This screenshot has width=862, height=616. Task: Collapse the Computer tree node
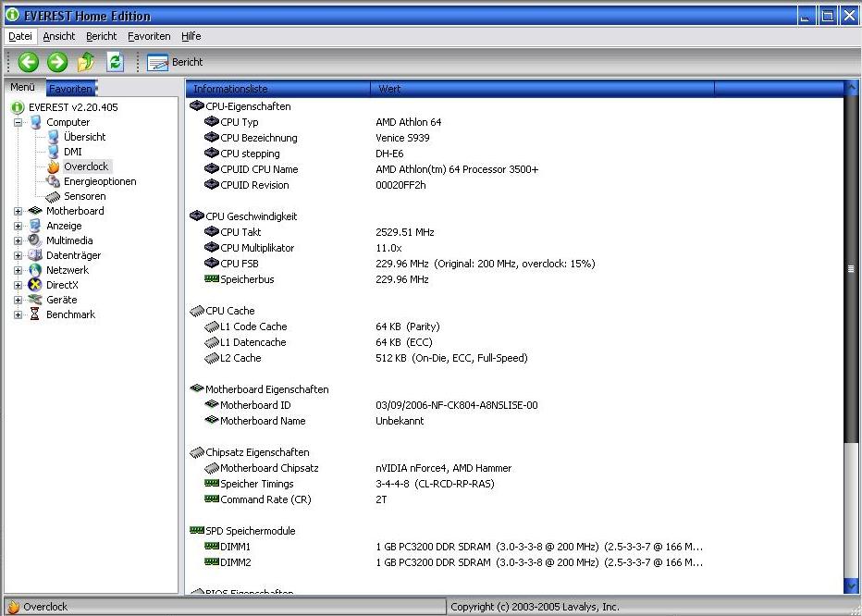point(18,122)
